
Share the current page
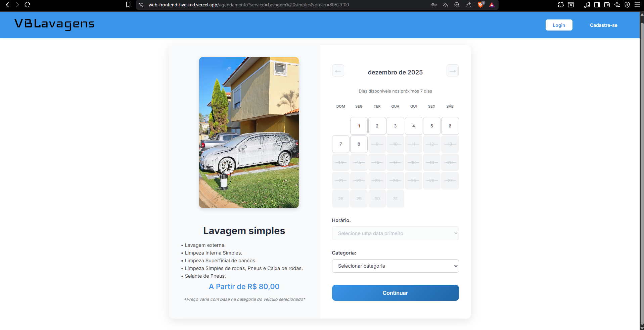coord(468,5)
